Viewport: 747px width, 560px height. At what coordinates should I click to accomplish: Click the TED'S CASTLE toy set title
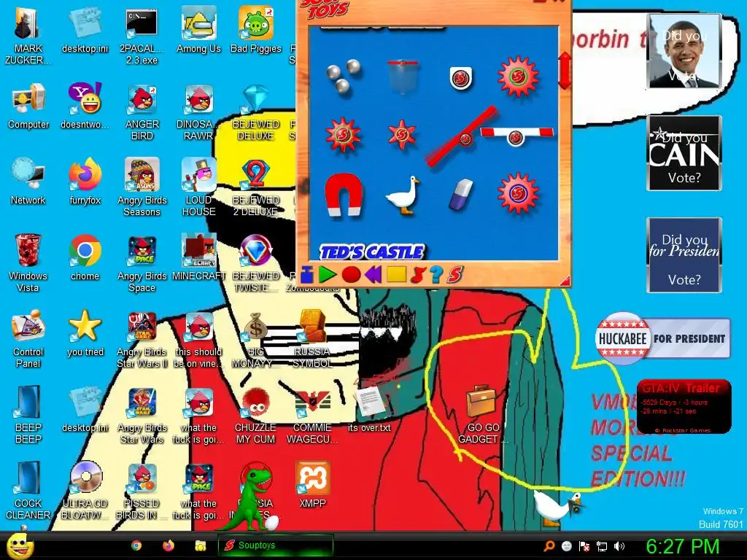372,252
